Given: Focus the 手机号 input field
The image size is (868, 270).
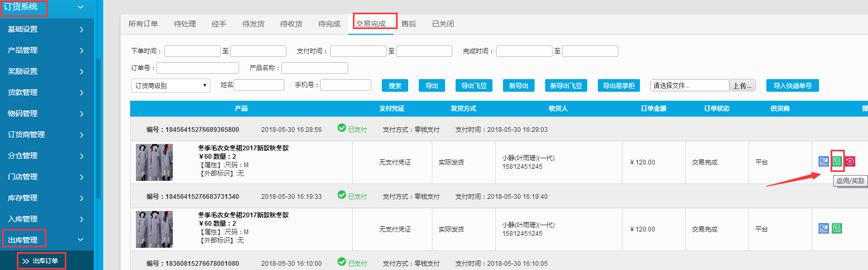Looking at the screenshot, I should pos(346,85).
